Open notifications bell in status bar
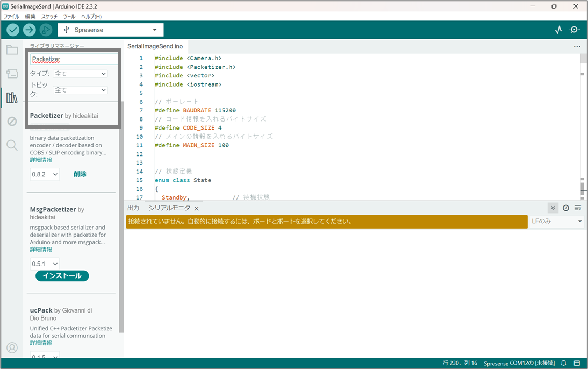The width and height of the screenshot is (588, 369). coord(564,363)
